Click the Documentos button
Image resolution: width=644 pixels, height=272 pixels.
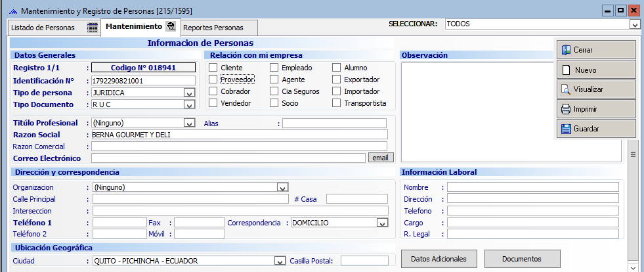(522, 259)
